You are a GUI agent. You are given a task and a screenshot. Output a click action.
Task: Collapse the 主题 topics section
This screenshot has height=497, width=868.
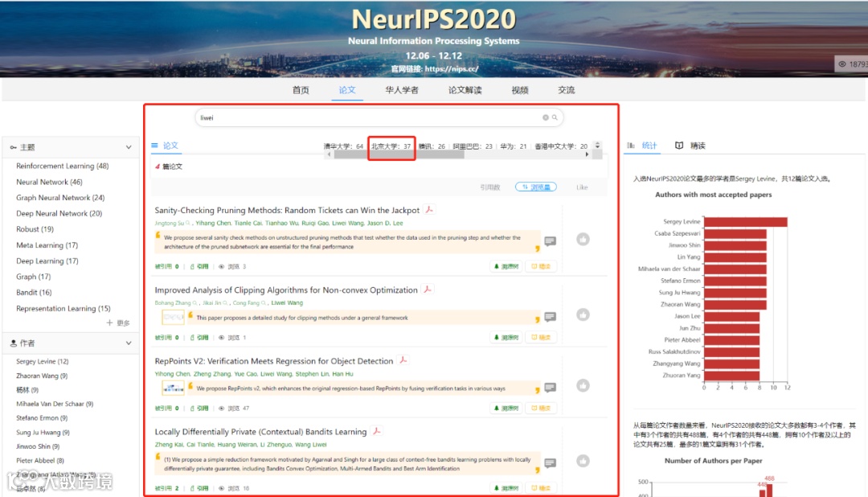129,147
